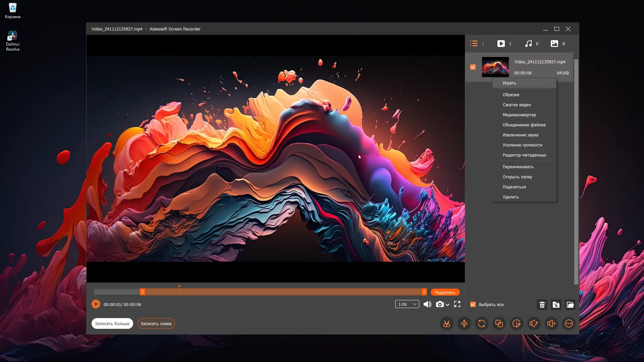644x362 pixels.
Task: Open the 1.0x playback speed dropdown
Action: (x=407, y=304)
